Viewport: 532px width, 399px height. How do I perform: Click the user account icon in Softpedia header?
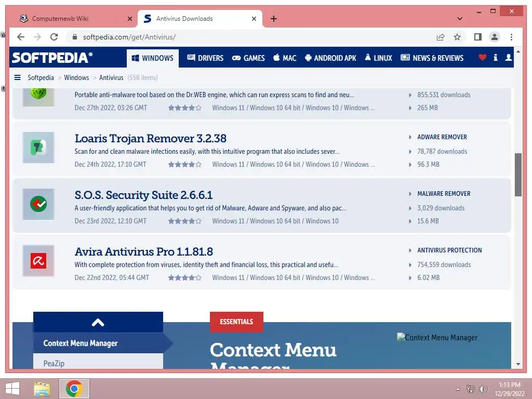[x=508, y=58]
